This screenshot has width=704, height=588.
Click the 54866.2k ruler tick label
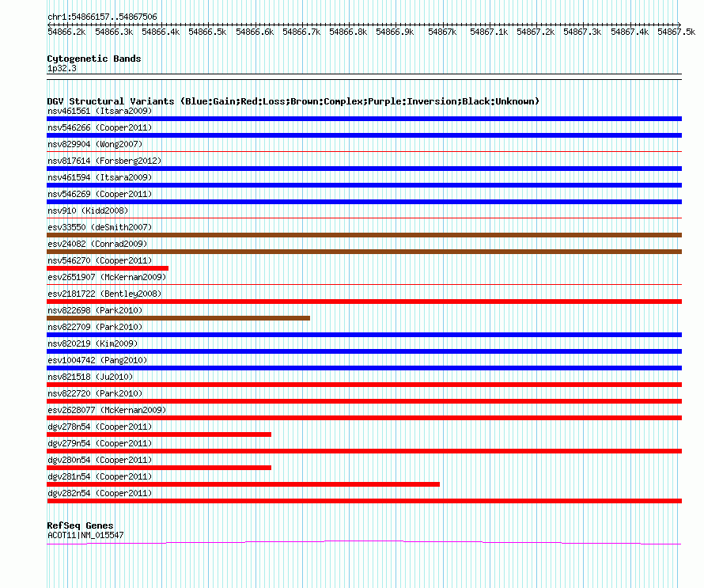(66, 32)
